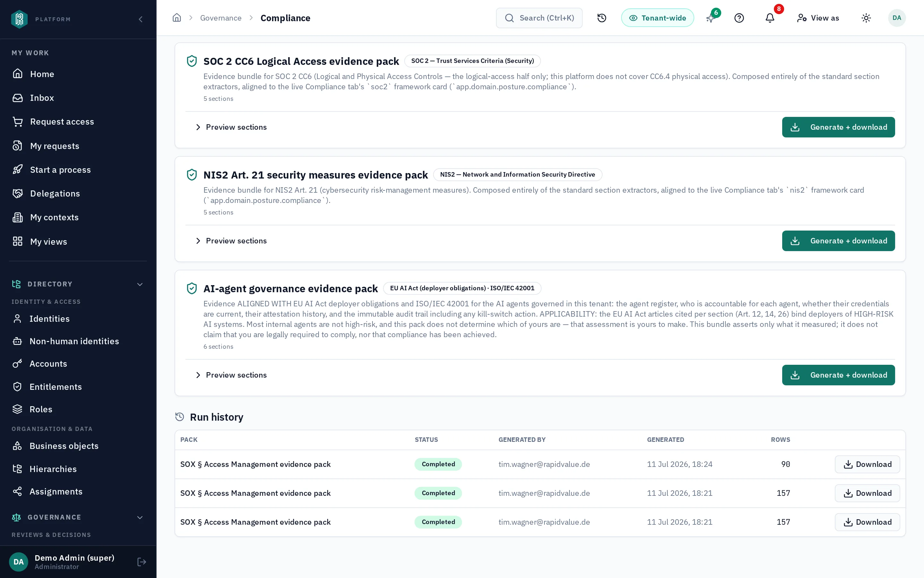The image size is (924, 578).
Task: Expand Preview sections for AI-agent pack
Action: click(231, 375)
